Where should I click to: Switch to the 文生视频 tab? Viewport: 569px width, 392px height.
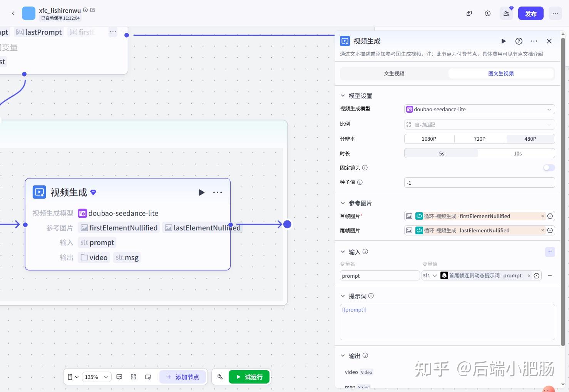[x=394, y=73]
